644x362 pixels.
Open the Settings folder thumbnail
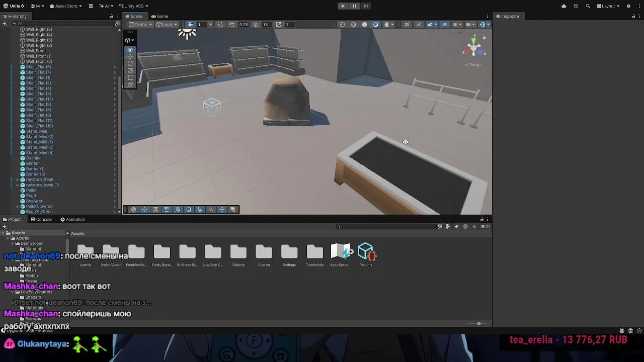pyautogui.click(x=289, y=255)
